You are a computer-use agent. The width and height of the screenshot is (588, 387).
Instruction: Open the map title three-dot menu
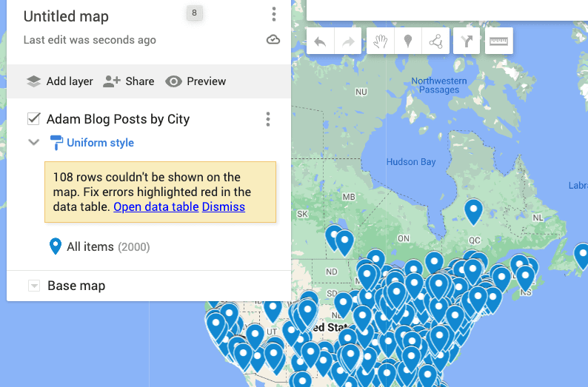click(274, 15)
